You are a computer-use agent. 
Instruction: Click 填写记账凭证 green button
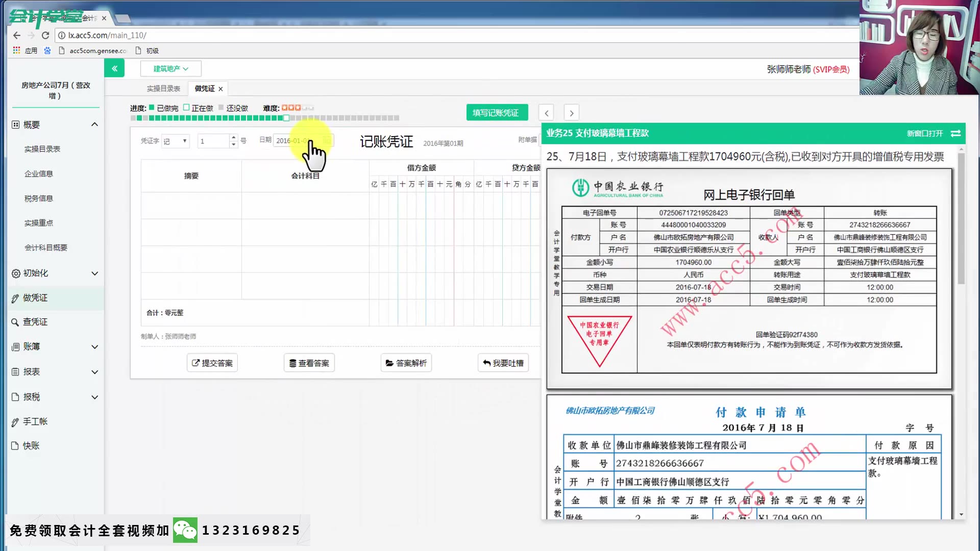click(x=496, y=113)
